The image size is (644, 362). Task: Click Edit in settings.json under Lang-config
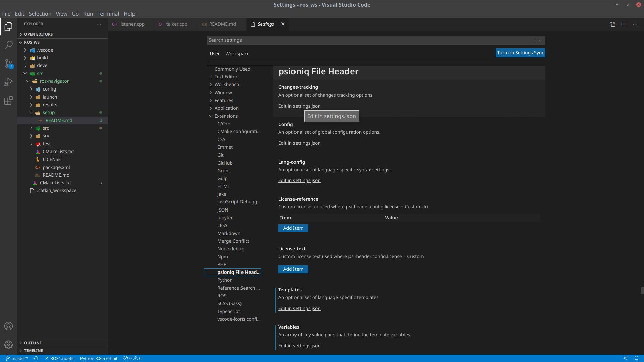[299, 180]
